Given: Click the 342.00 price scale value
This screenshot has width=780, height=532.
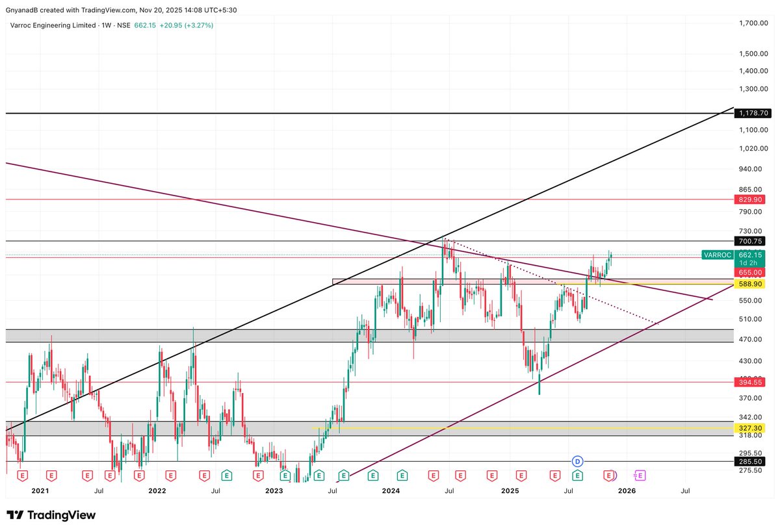Looking at the screenshot, I should [x=751, y=417].
